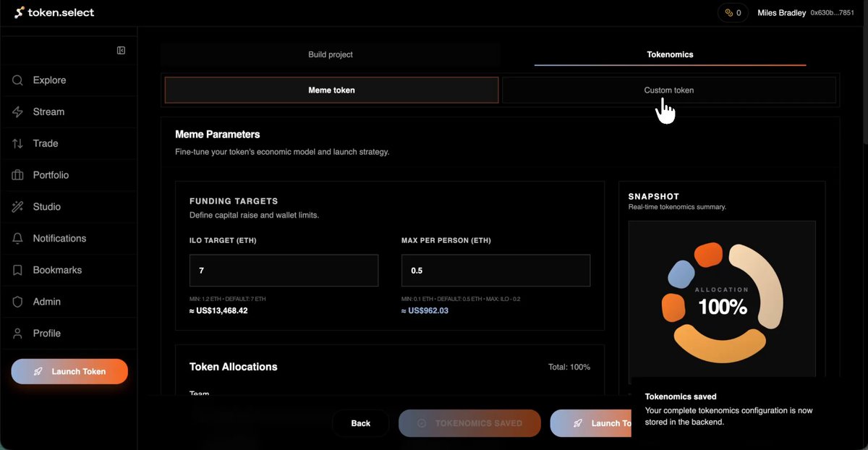Open Bookmarks via its bookmark icon
This screenshot has height=450, width=868.
(18, 270)
